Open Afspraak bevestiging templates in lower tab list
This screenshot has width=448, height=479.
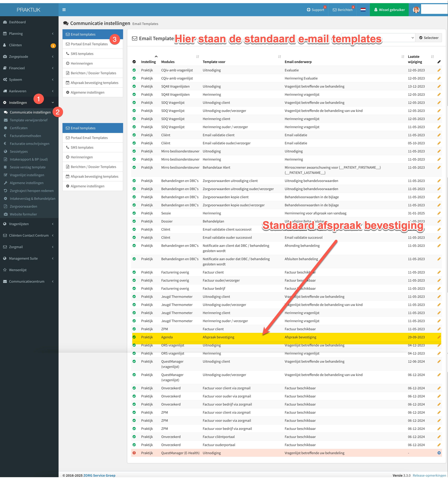[x=93, y=176]
